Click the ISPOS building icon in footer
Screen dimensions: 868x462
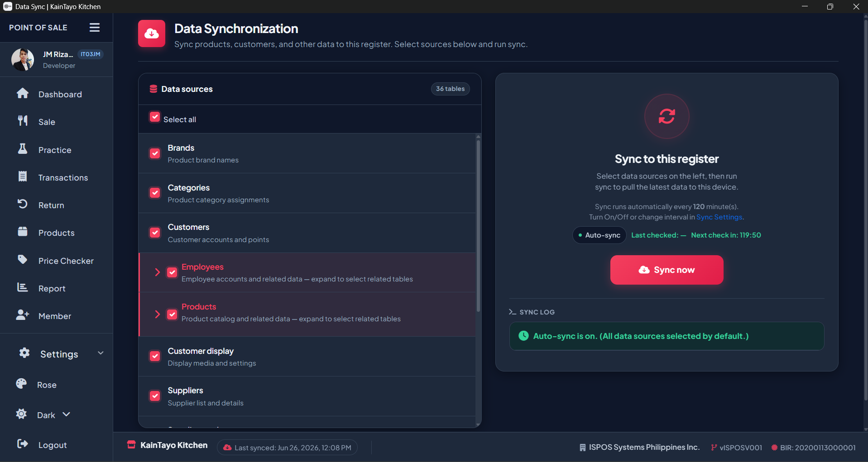pos(583,448)
